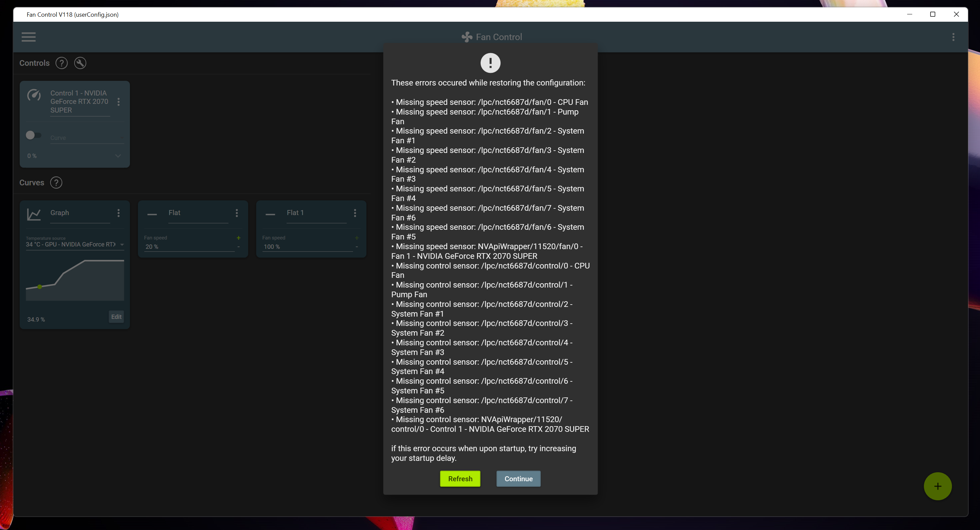The height and width of the screenshot is (530, 980).
Task: Open Curves help question mark icon
Action: tap(56, 182)
